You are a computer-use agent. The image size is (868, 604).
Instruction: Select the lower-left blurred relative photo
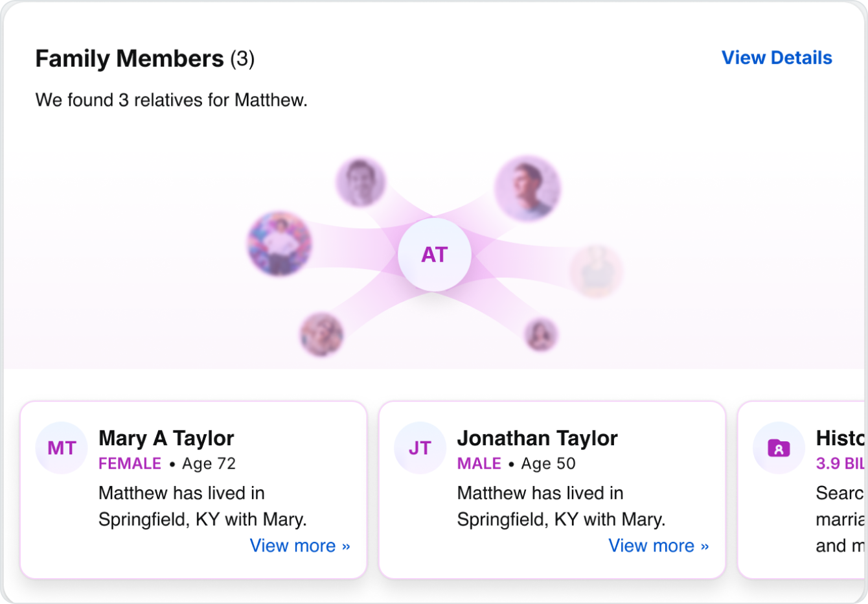(321, 334)
